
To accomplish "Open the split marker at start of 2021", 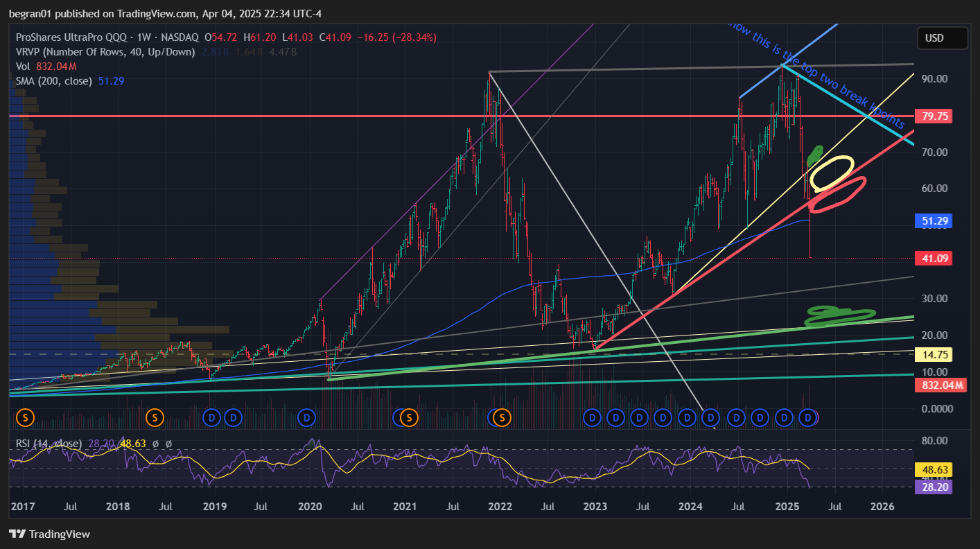I will click(x=410, y=417).
